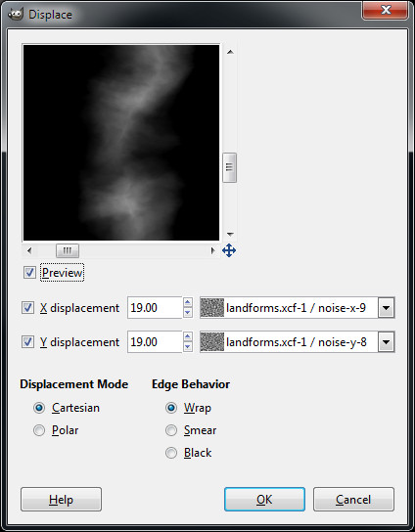This screenshot has height=532, width=415.
Task: Open the noise-x-9 displacement map dropdown
Action: [387, 308]
